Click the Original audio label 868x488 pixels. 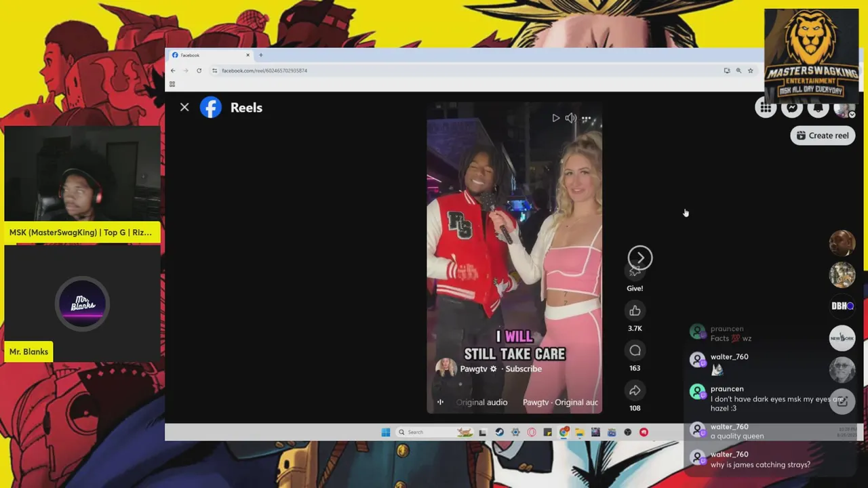(x=482, y=402)
